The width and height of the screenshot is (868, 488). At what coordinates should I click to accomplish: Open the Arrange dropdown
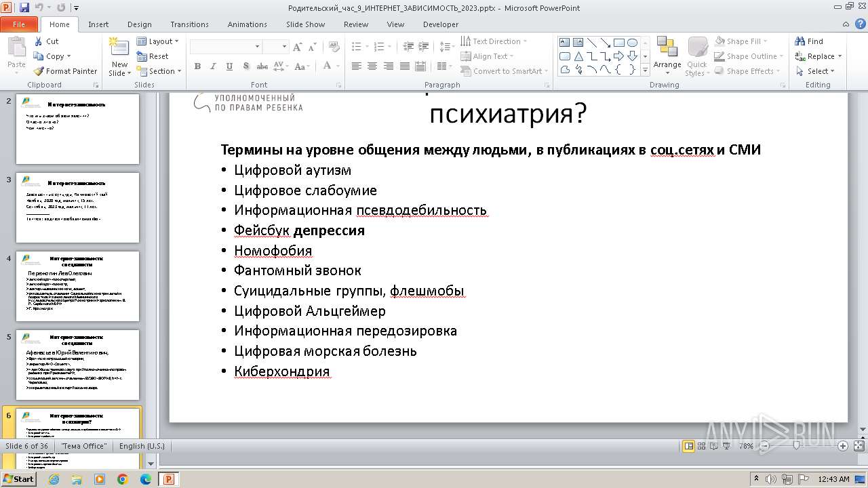point(667,57)
